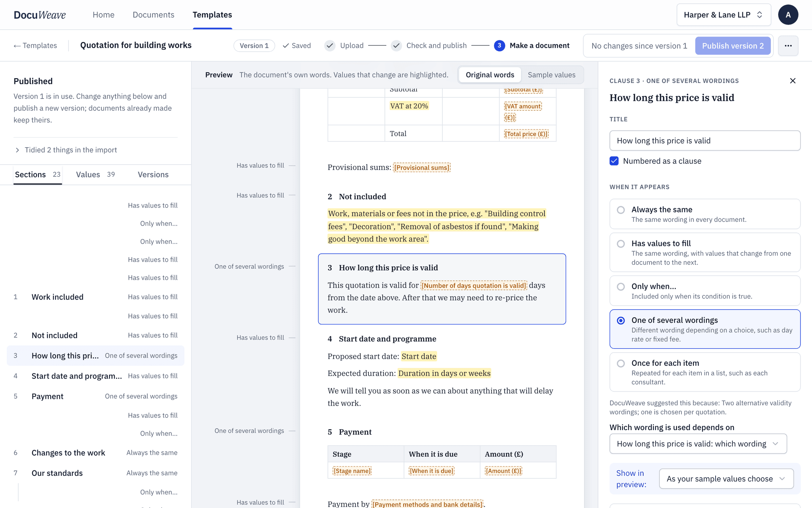Click the DocuWeave logo
Screen dimensions: 812x508
[40, 15]
